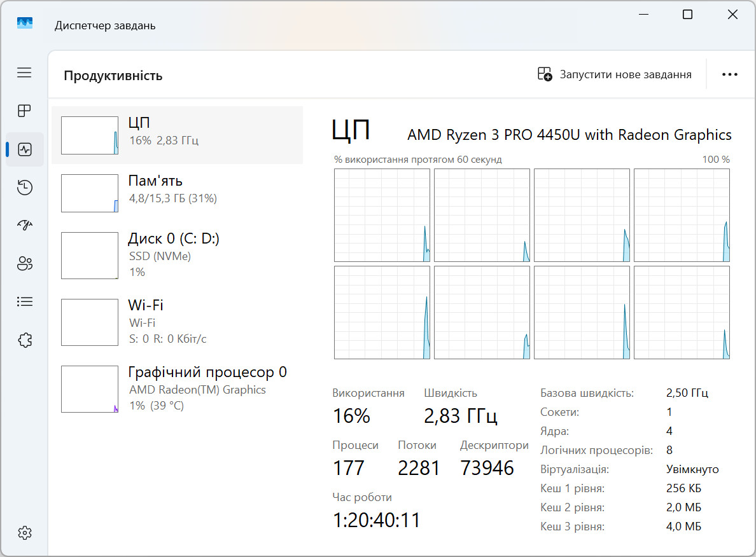Viewport: 756px width, 557px height.
Task: Click '% використання протягом 60 секунд' label
Action: click(x=418, y=160)
